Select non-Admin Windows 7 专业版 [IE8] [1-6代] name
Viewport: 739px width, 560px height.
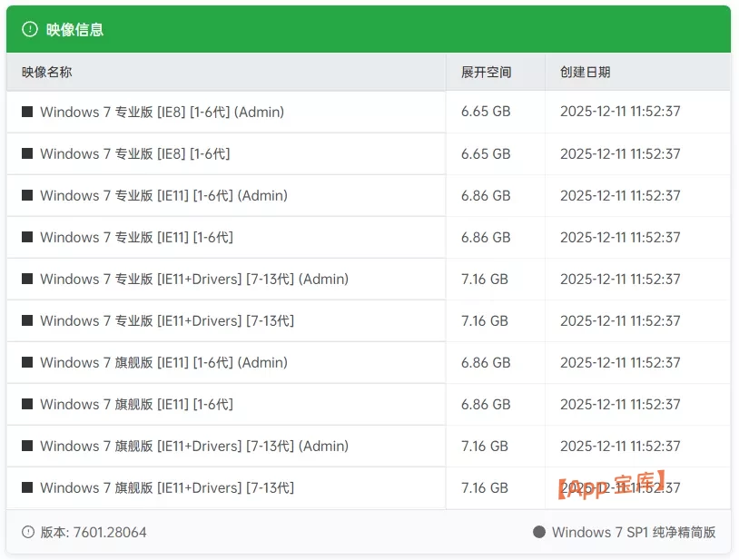tap(135, 154)
